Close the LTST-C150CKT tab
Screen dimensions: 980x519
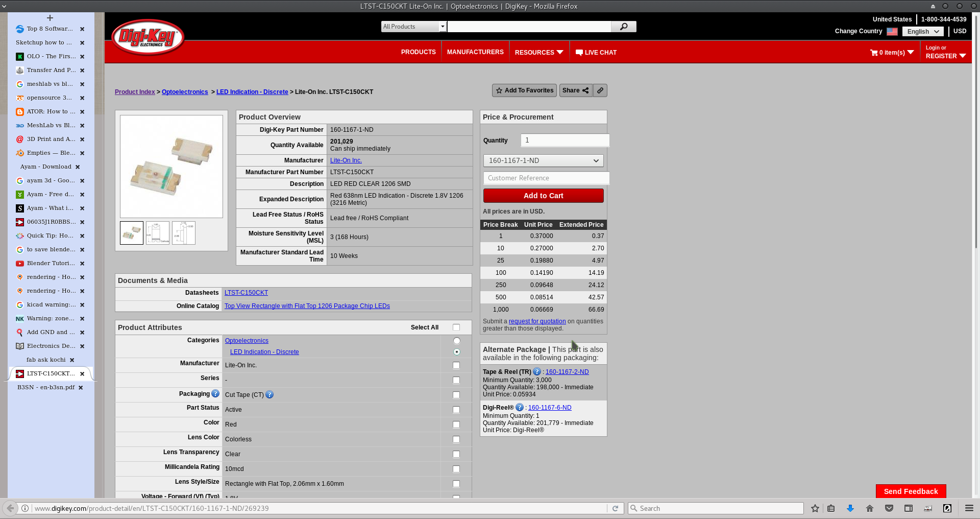[82, 374]
